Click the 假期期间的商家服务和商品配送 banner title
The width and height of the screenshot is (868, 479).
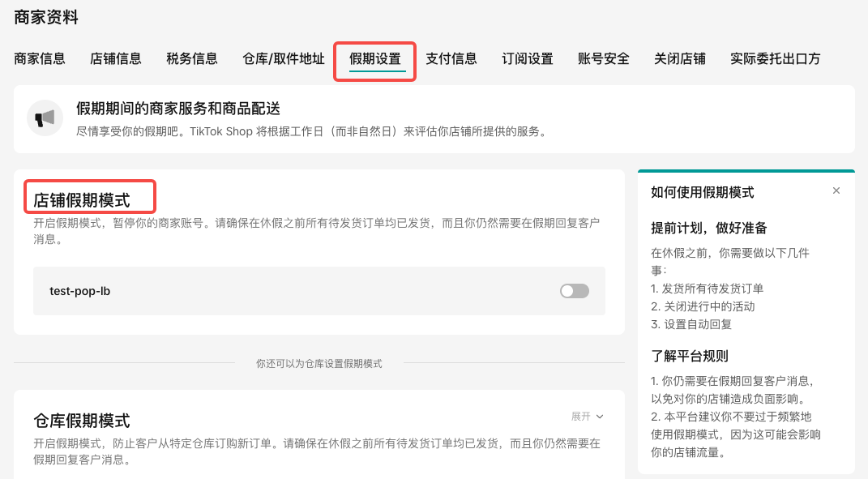(178, 109)
